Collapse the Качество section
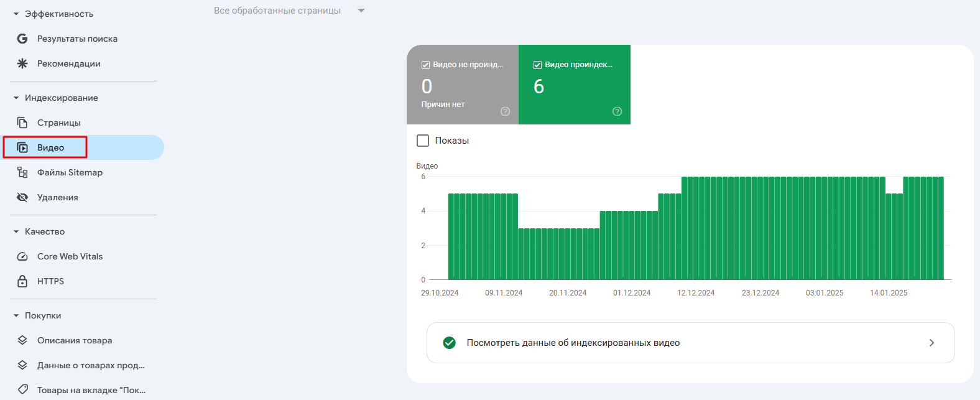Image resolution: width=980 pixels, height=400 pixels. (x=16, y=231)
